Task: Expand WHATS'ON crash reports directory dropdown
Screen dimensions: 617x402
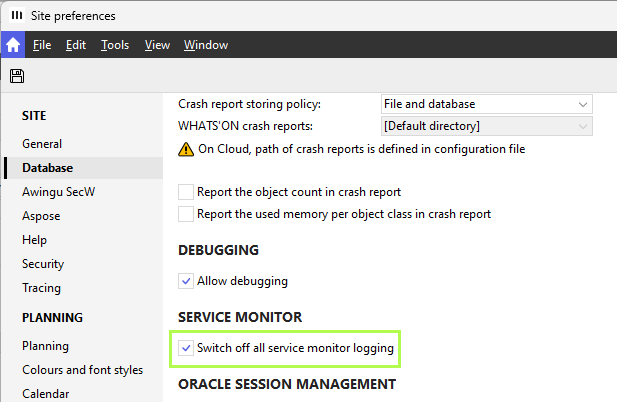Action: point(487,126)
